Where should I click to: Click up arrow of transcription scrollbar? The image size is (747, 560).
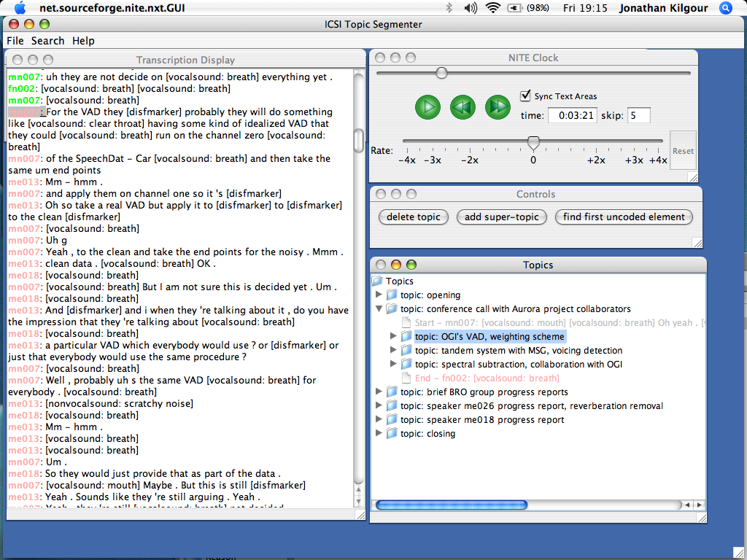pos(359,489)
